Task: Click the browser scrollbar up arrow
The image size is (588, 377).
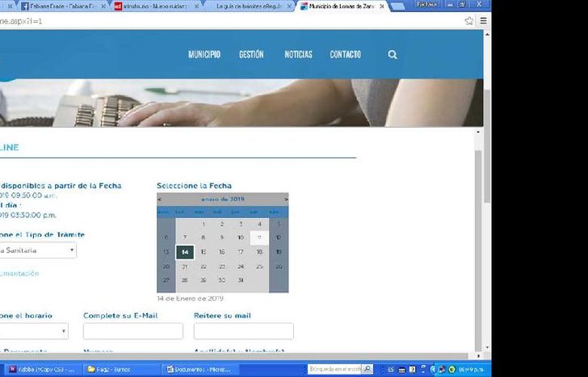Action: 487,35
